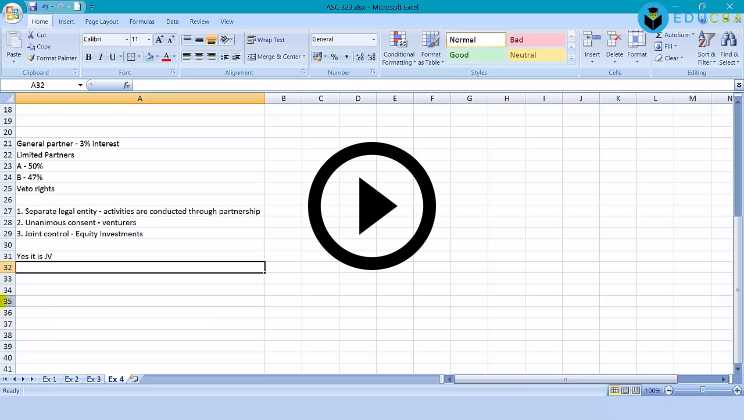This screenshot has height=420, width=744.
Task: Toggle italic formatting
Action: [x=100, y=57]
